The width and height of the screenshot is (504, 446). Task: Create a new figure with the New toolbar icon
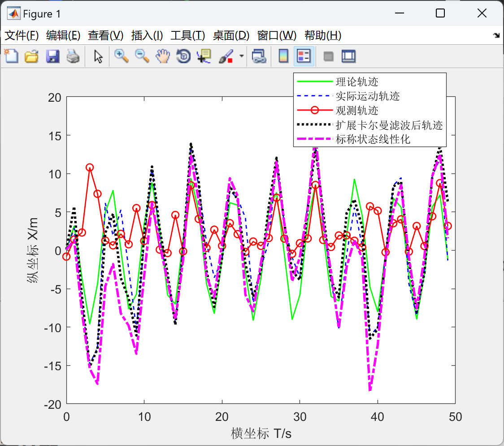11,56
